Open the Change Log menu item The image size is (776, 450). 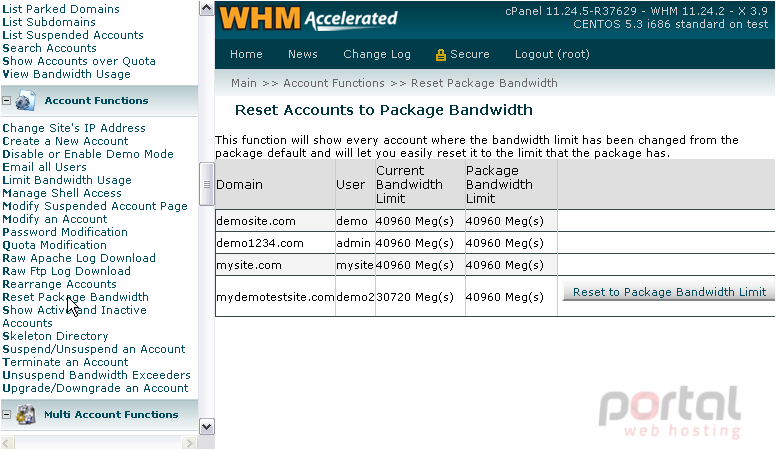coord(377,54)
